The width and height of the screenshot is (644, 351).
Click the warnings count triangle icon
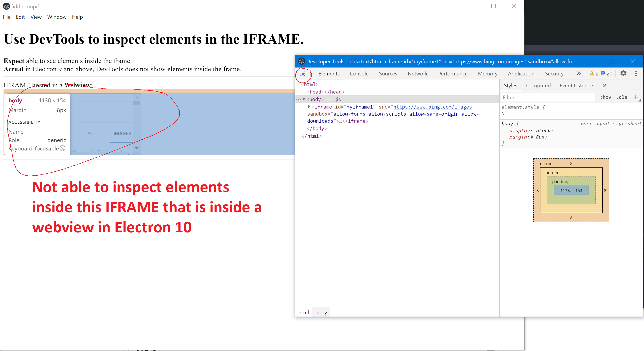591,73
